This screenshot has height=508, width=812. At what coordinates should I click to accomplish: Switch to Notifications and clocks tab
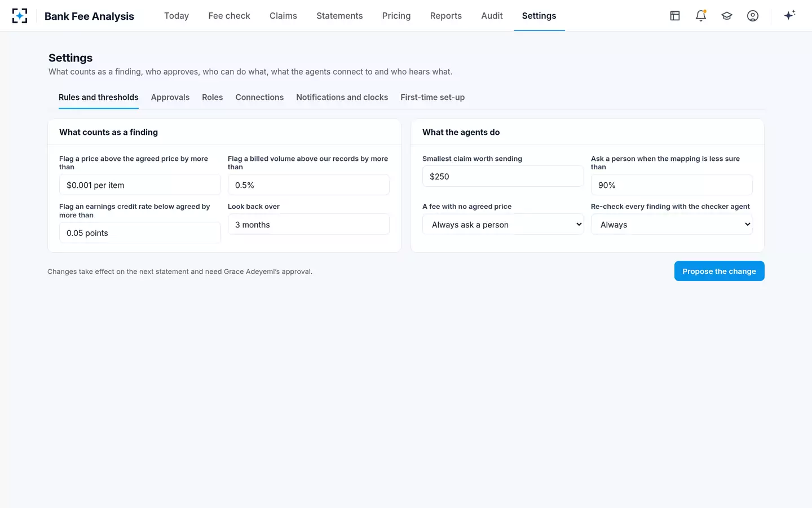(342, 97)
